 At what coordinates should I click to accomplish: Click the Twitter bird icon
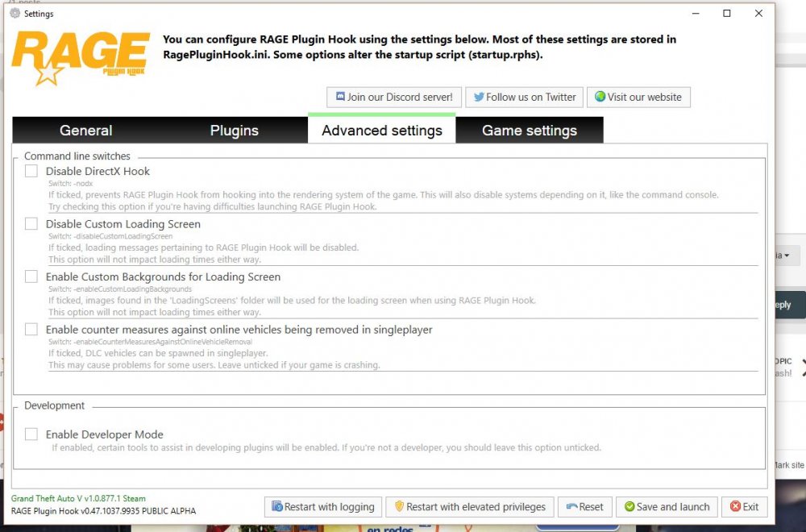pyautogui.click(x=479, y=97)
